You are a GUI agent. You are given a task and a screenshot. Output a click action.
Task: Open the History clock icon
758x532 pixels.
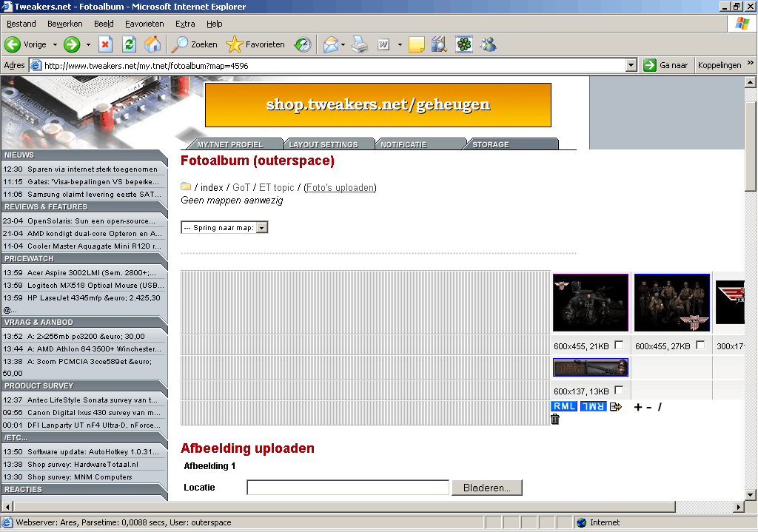[303, 44]
